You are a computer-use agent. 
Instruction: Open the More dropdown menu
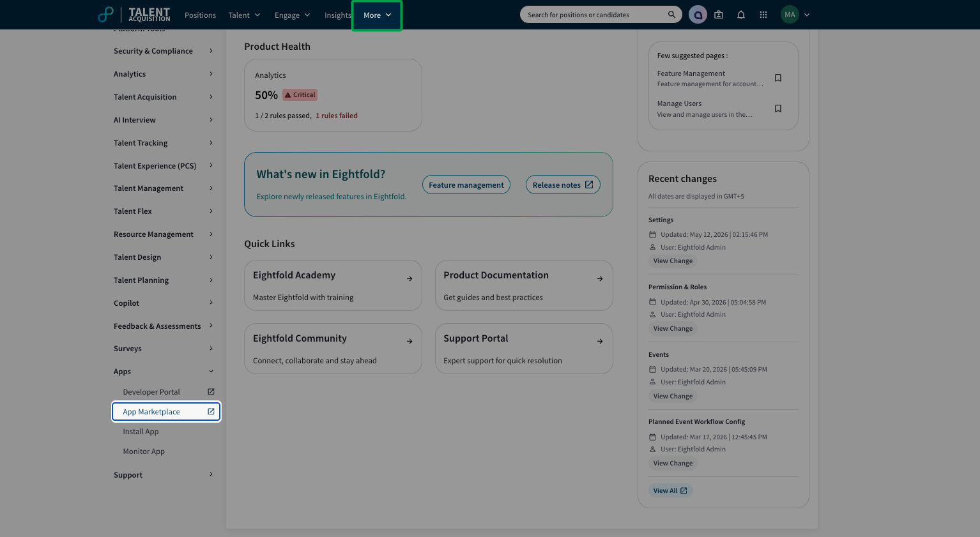click(x=377, y=15)
